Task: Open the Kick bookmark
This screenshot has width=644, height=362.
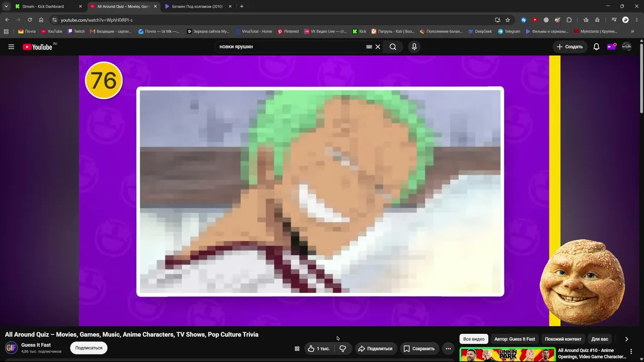Action: (x=359, y=31)
